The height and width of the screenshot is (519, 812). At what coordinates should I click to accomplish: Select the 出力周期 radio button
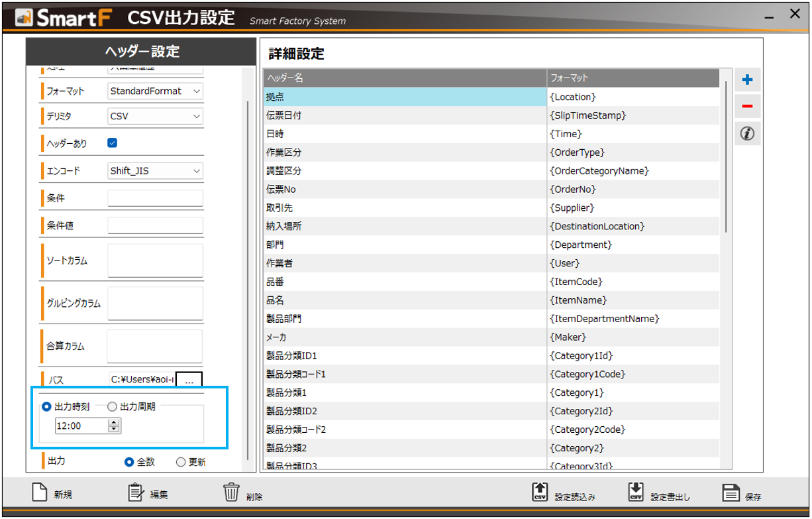(112, 406)
